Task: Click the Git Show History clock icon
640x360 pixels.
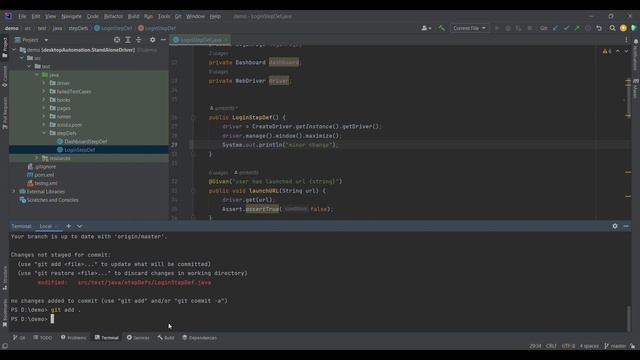Action: point(588,28)
